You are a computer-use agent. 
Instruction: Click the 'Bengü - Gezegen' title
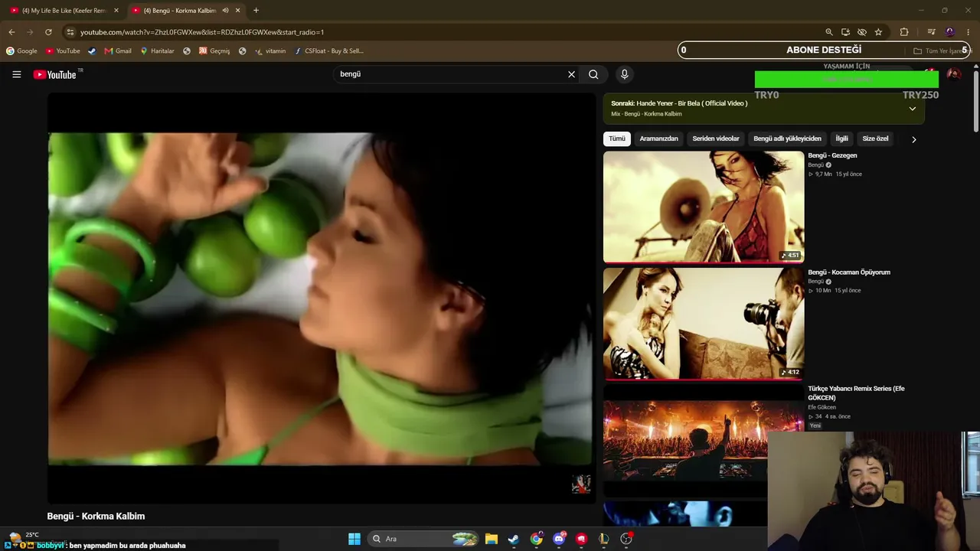point(832,155)
